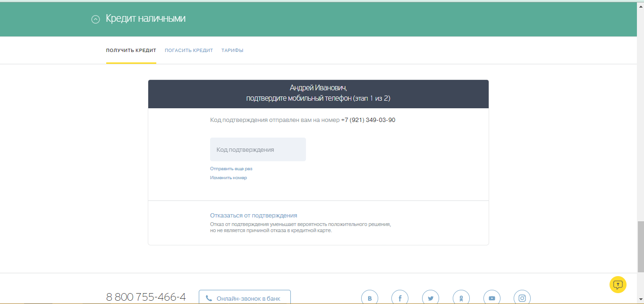Screen dimensions: 644x304
Task: Open the yellow chat support bubble
Action: click(618, 285)
